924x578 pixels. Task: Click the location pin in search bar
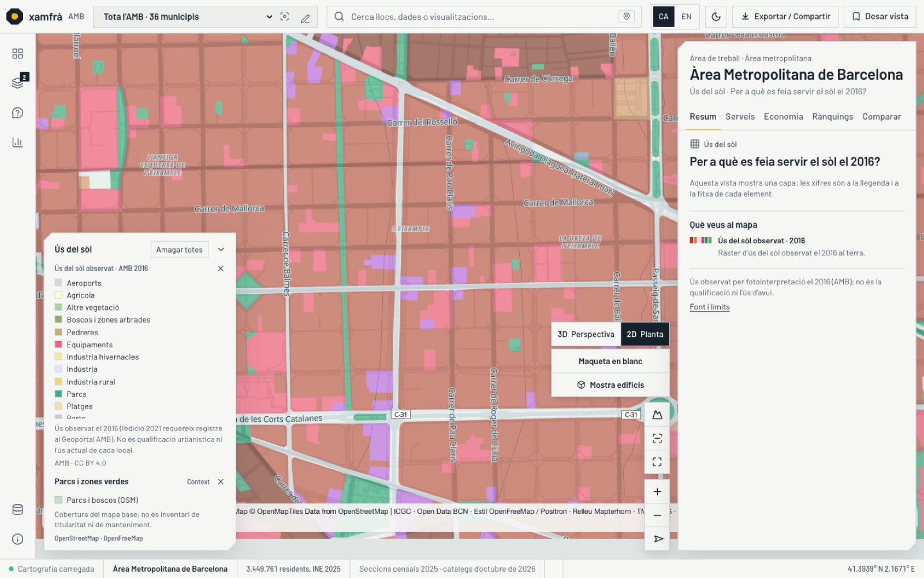(x=627, y=17)
